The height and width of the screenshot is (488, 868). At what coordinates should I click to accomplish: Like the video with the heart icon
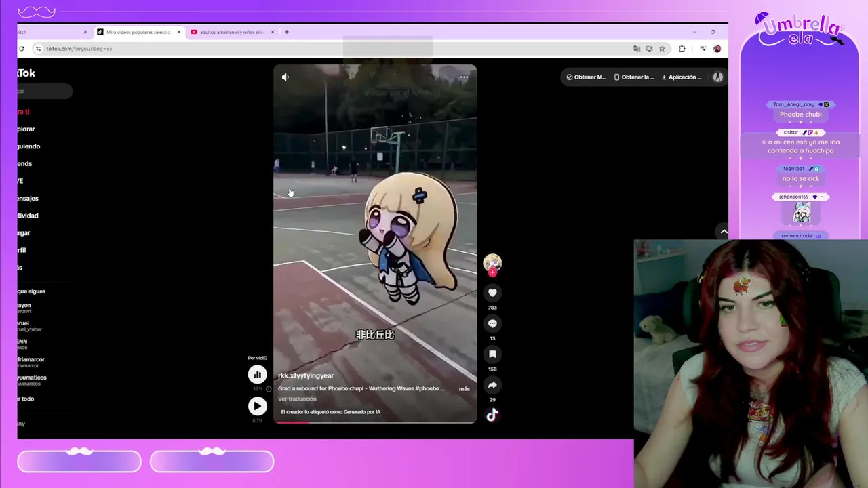coord(492,293)
